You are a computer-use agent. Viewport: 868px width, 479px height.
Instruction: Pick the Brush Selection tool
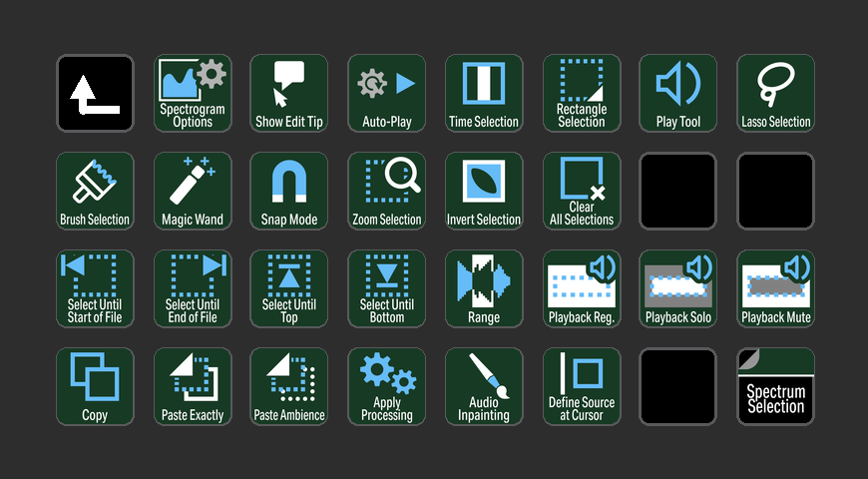[95, 191]
